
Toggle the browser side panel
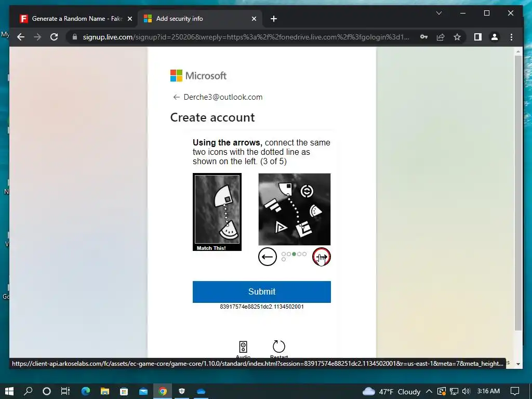[x=478, y=37]
